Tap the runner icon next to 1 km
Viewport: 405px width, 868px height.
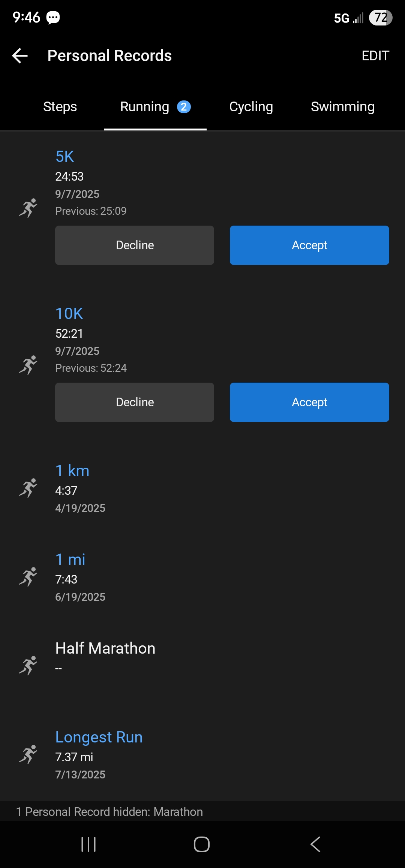[x=28, y=488]
